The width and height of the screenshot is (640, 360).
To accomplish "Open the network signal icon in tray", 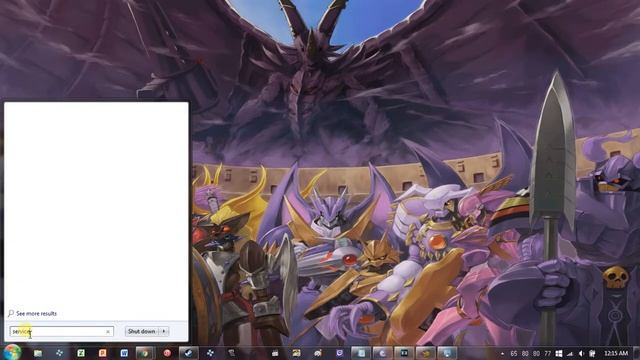I will point(570,353).
